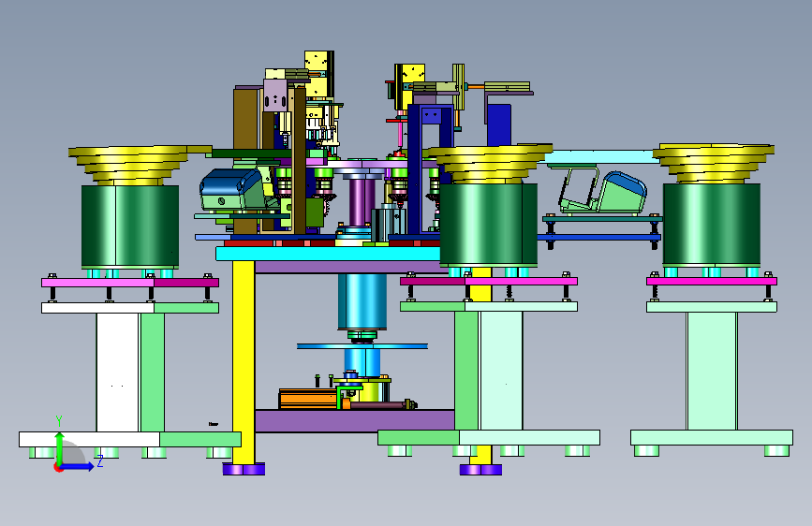
Task: Select the mint green column of rightmost stand
Action: pyautogui.click(x=712, y=371)
